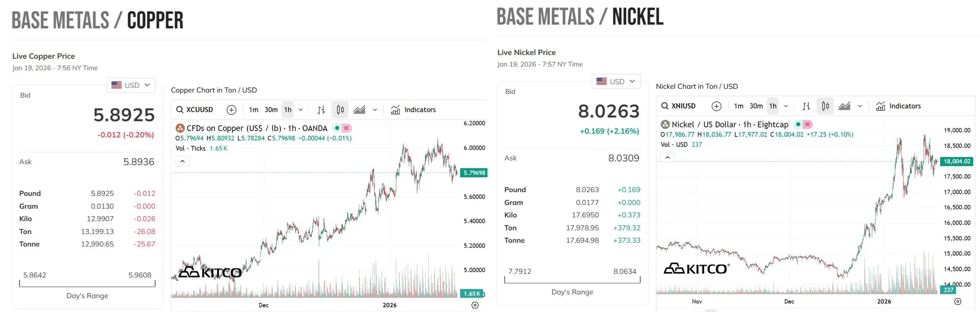Open Indicators on the nickel chart
The image size is (980, 312).
(898, 106)
